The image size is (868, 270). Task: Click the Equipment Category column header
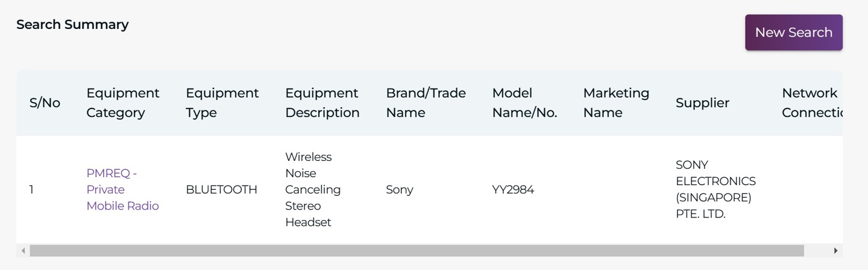pyautogui.click(x=122, y=103)
